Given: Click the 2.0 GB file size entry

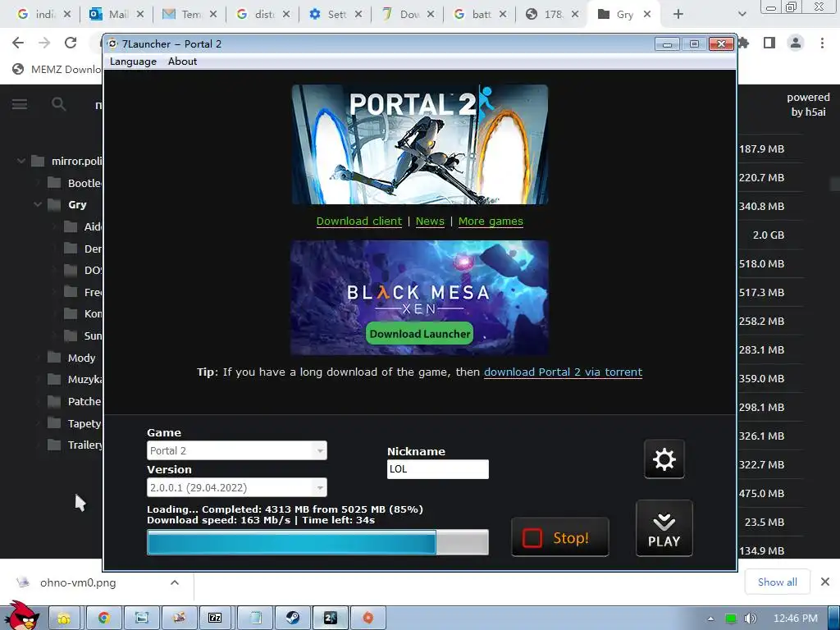Looking at the screenshot, I should (768, 235).
